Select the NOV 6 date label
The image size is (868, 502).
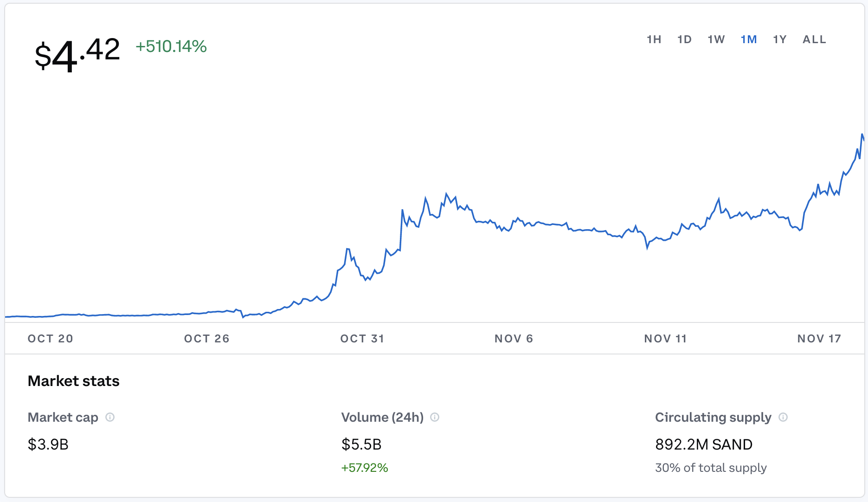click(x=514, y=339)
